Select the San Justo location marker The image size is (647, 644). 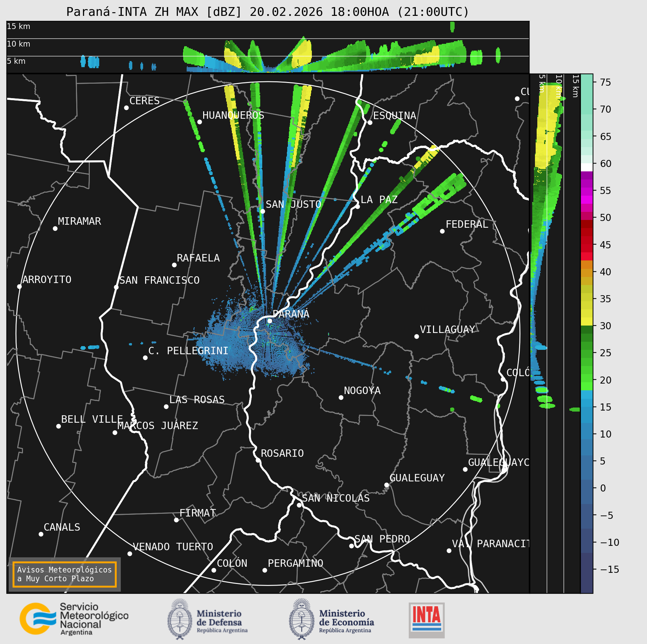coord(263,211)
